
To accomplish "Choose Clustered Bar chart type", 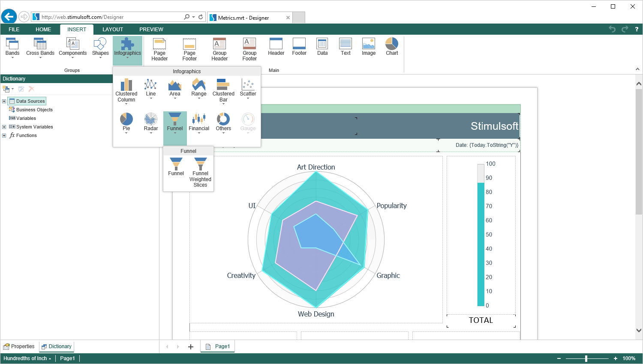I will point(223,91).
